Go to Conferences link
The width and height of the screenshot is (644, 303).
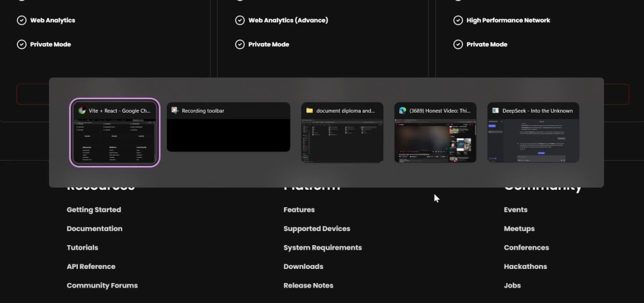click(526, 247)
